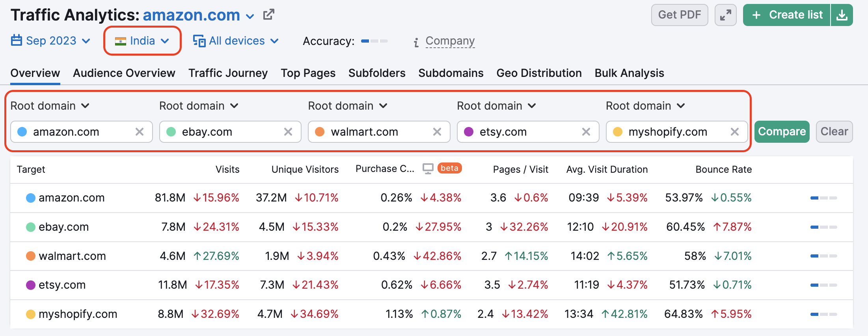Viewport: 868px width, 336px height.
Task: Click the Company link
Action: click(x=450, y=41)
